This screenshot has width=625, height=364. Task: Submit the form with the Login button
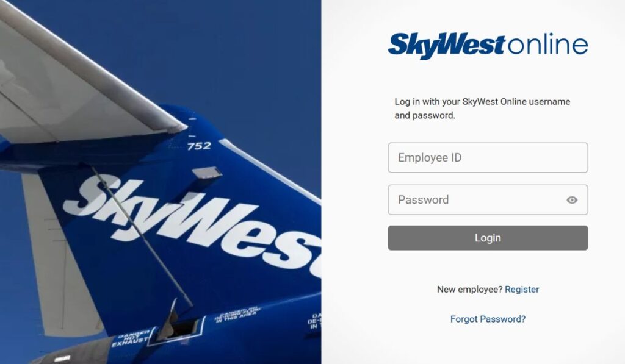coord(488,238)
